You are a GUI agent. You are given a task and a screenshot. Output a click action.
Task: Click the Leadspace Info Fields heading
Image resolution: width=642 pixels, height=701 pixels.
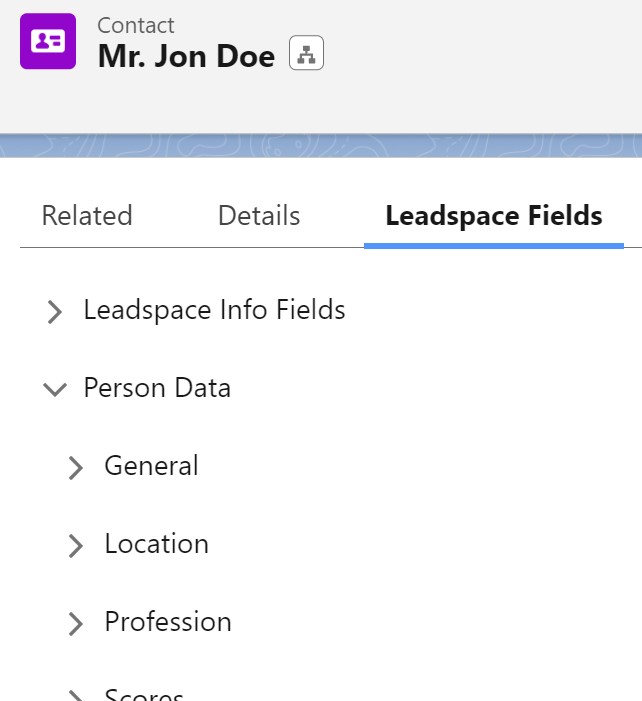215,310
